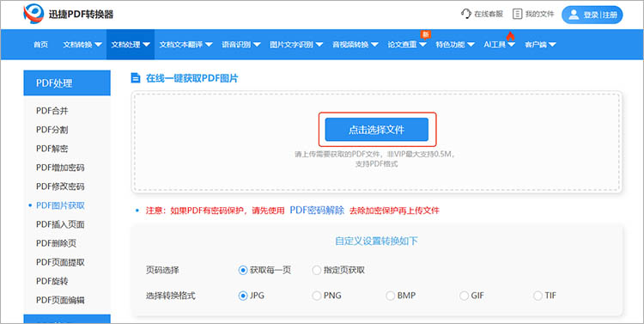
Task: Click the dashed file upload drop area
Action: tap(376, 142)
